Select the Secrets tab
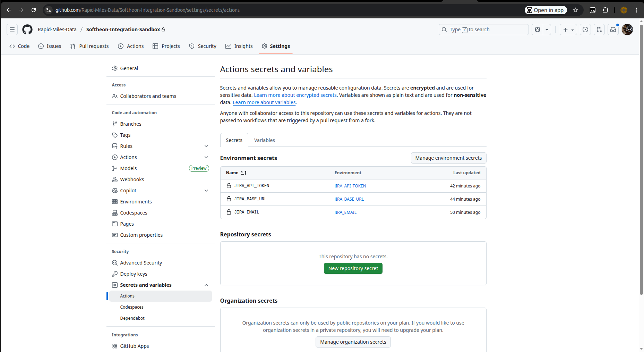This screenshot has height=352, width=644. tap(234, 140)
